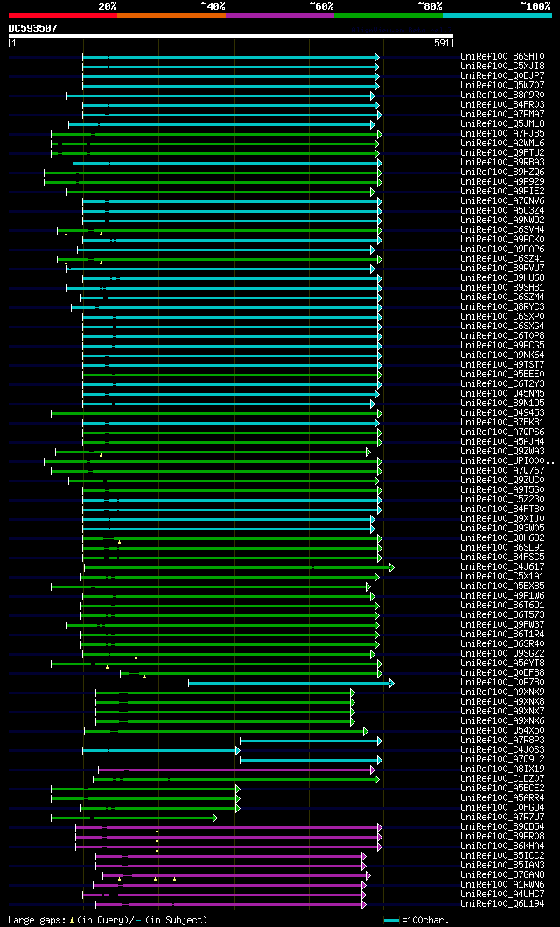Viewport: 560px width, 927px height.
Task: Click the cyan alignment bar for UniRef100_C0P780
Action: click(291, 684)
